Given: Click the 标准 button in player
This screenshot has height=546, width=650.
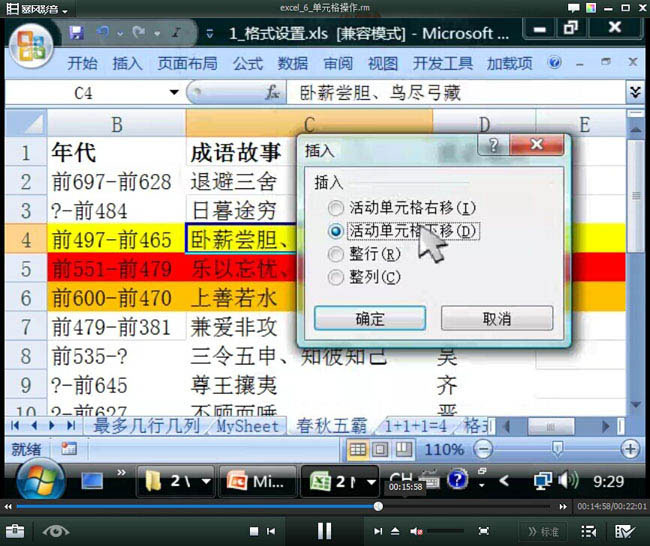Looking at the screenshot, I should [x=543, y=531].
